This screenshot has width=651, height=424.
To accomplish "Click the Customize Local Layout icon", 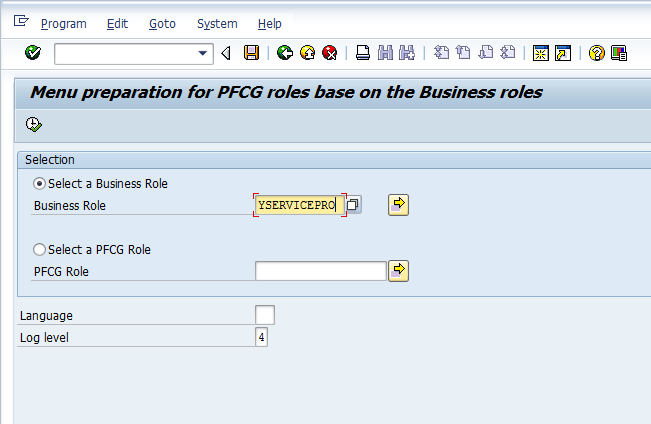I will click(619, 53).
